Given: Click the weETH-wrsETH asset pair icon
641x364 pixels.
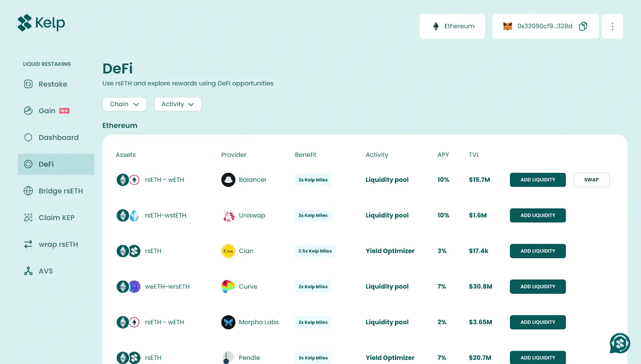Looking at the screenshot, I should pyautogui.click(x=128, y=287).
